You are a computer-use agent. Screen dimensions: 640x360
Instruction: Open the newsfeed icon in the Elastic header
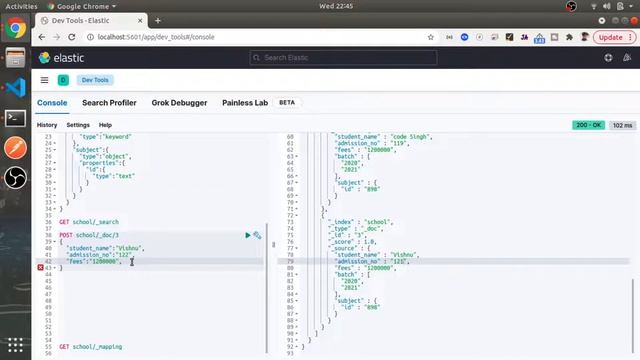tap(627, 58)
